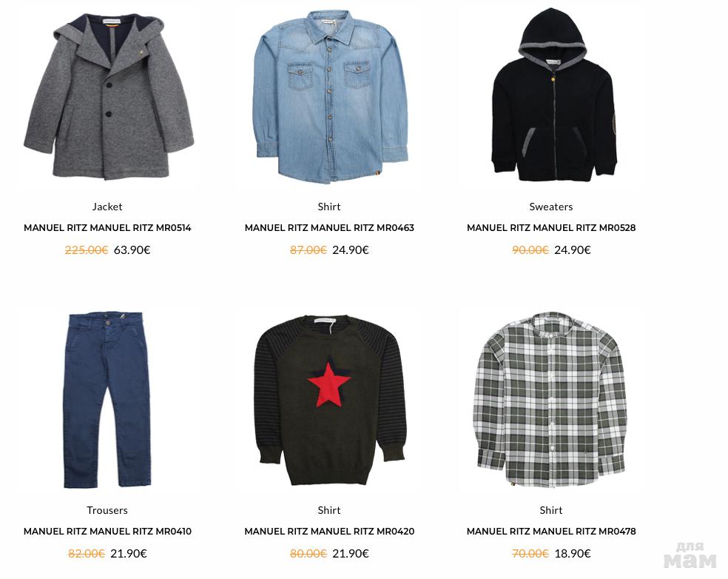Screen dimensions: 728x579
Task: Click the crossed-out 87.00€ original price
Action: pyautogui.click(x=309, y=250)
